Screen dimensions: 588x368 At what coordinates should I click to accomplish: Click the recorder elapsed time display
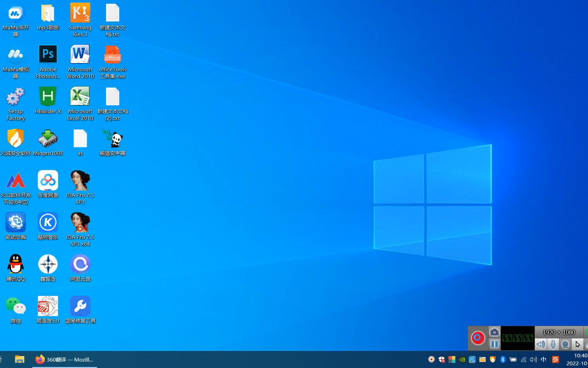tap(518, 338)
